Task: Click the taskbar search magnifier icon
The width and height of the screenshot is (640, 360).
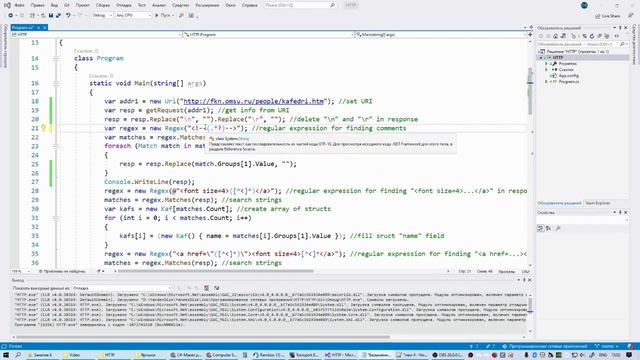Action: pyautogui.click(x=18, y=355)
